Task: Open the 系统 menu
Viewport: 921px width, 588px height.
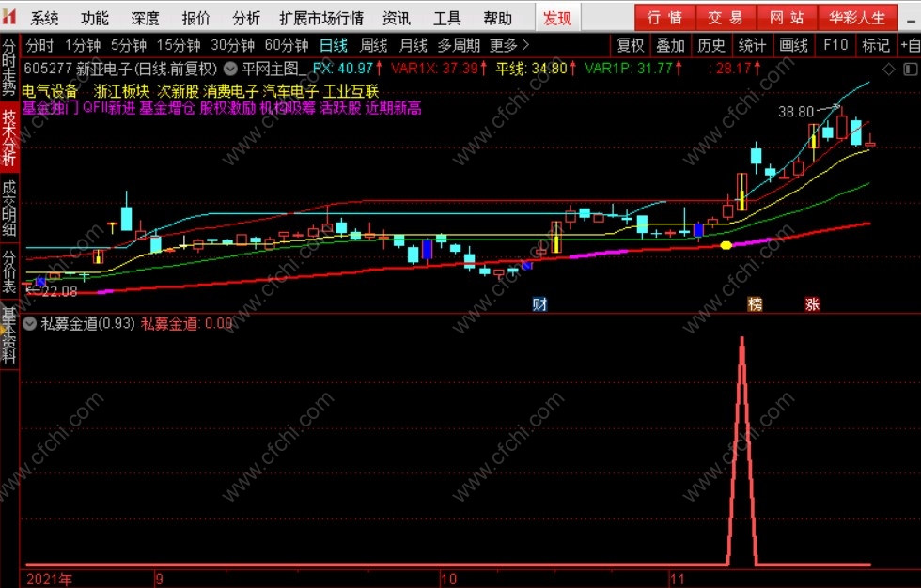Action: click(x=45, y=18)
